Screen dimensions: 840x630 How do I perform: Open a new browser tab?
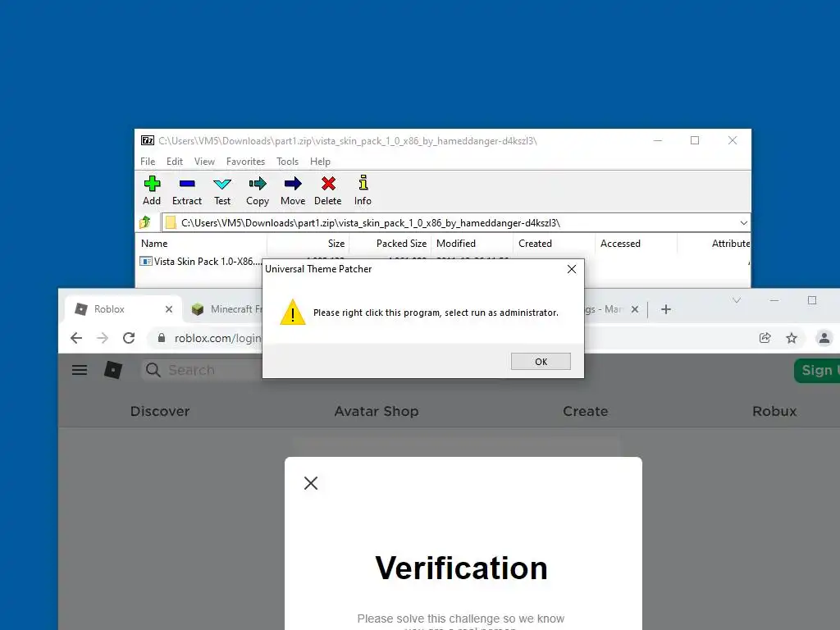(666, 309)
